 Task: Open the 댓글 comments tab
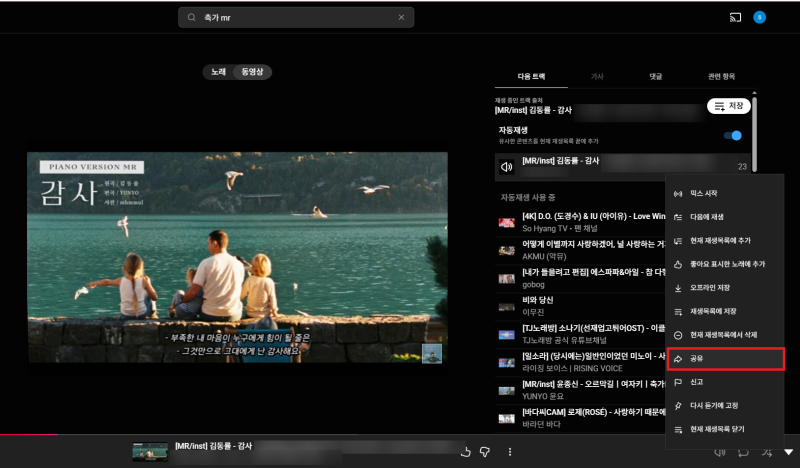pyautogui.click(x=656, y=77)
